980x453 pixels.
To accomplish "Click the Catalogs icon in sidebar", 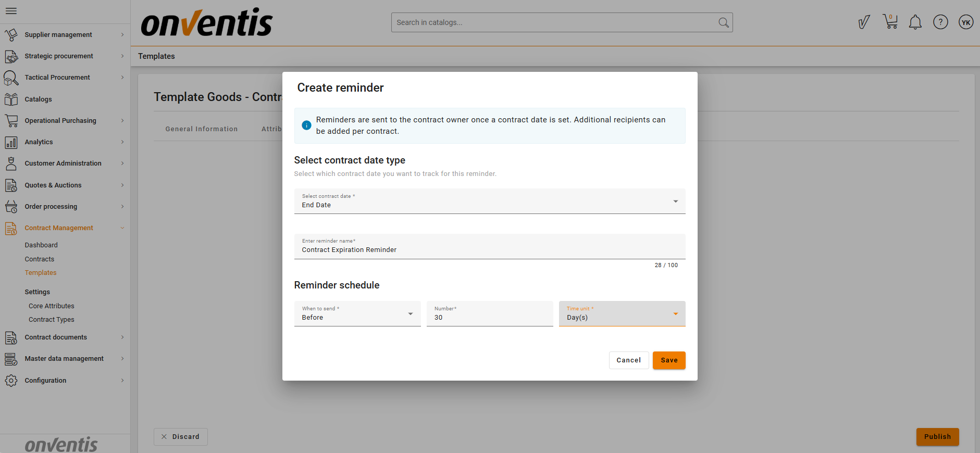I will coord(11,99).
